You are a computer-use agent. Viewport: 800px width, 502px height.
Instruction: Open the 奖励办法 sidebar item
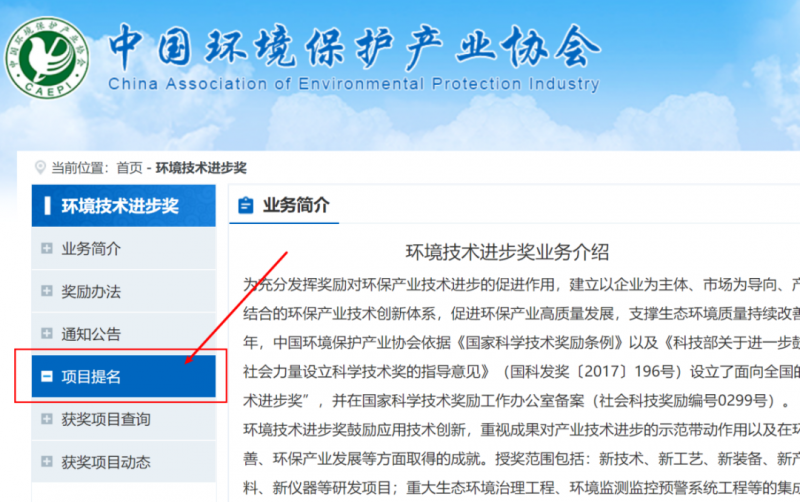click(91, 291)
